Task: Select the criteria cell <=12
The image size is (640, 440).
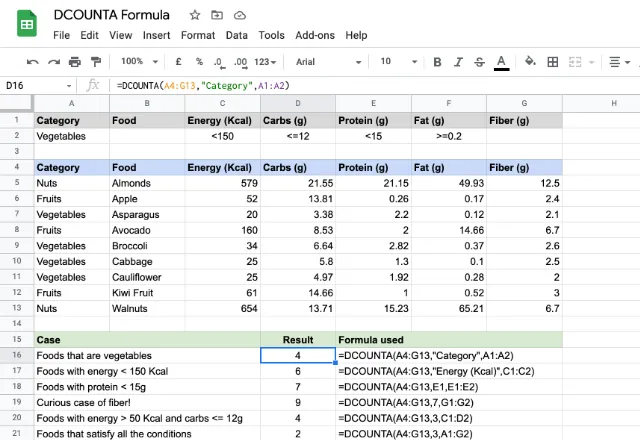Action: (x=298, y=136)
